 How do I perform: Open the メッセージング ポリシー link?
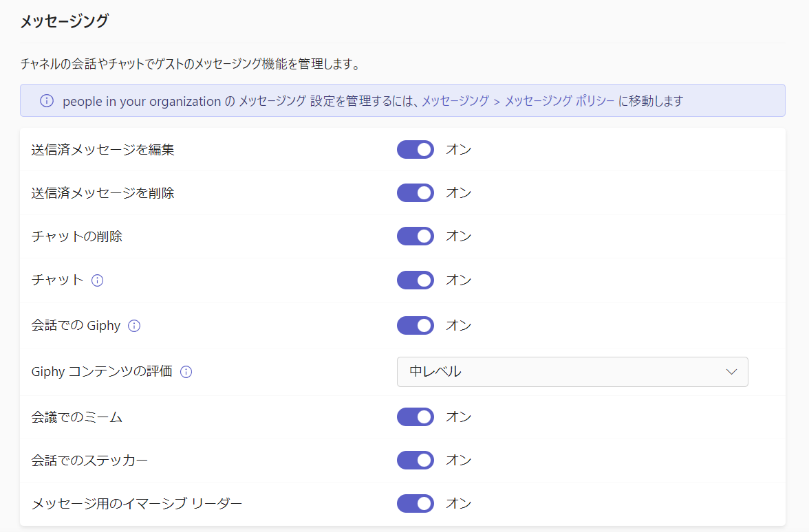559,101
